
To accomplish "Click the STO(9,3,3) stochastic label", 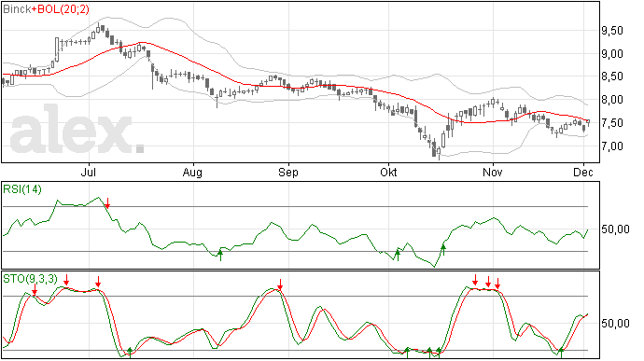I will (x=30, y=279).
